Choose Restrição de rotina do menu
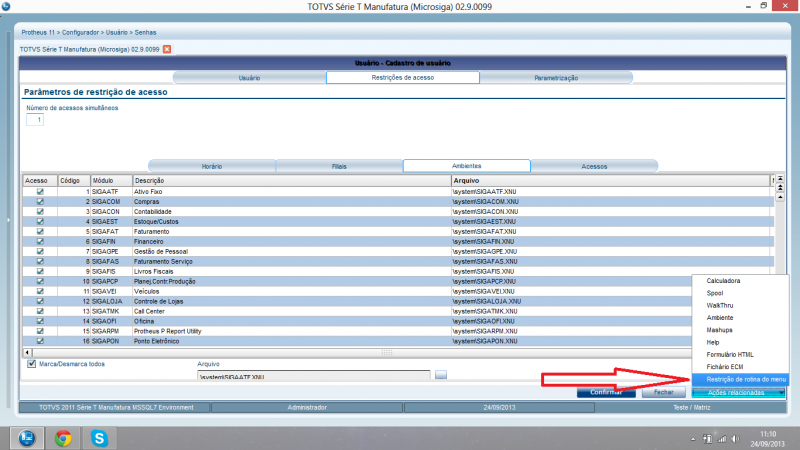Image resolution: width=800 pixels, height=450 pixels. tap(740, 379)
